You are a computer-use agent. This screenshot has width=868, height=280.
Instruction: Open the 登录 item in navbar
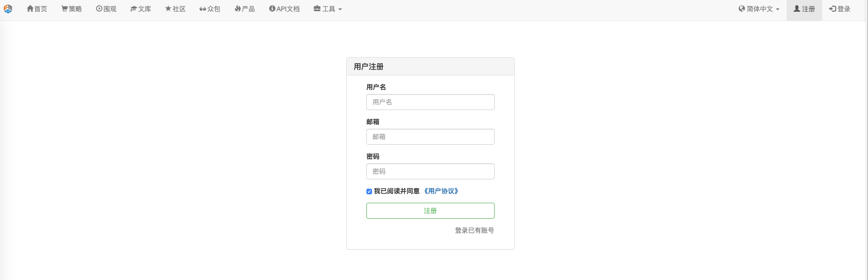click(x=840, y=9)
